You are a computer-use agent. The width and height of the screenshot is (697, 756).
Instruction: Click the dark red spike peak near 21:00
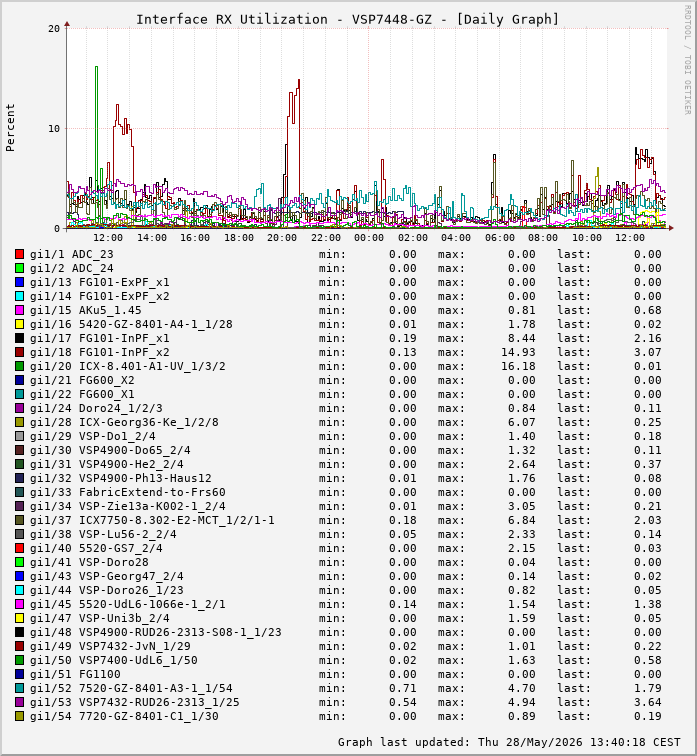[299, 81]
